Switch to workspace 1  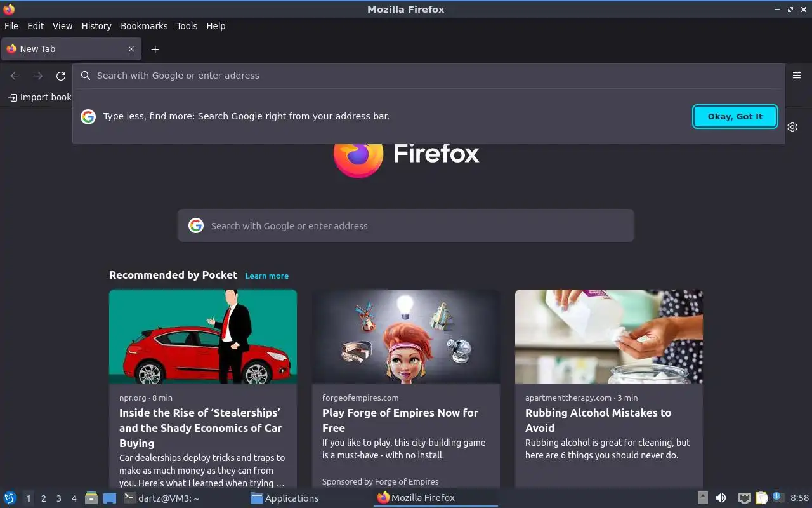28,498
